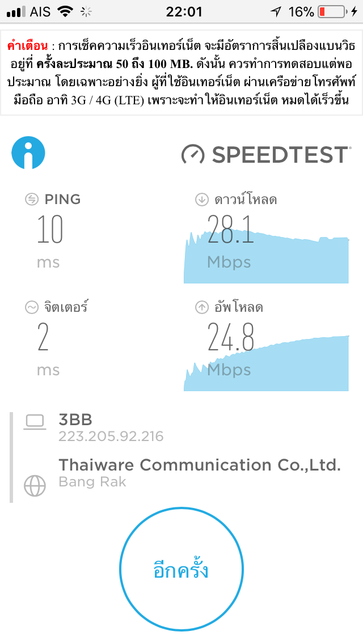Tap the laptop icon beside 3BB
The height and width of the screenshot is (644, 363).
35,422
